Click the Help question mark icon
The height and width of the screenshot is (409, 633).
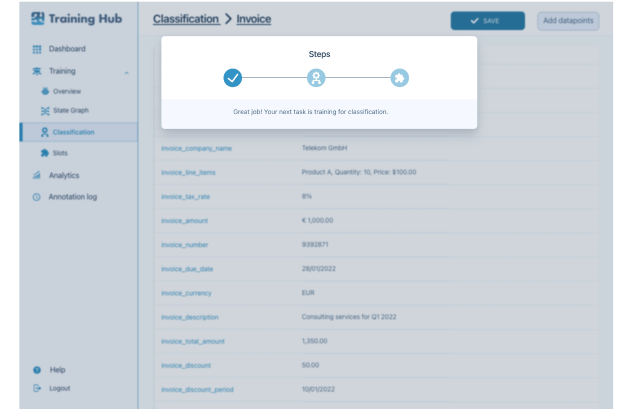click(x=37, y=370)
